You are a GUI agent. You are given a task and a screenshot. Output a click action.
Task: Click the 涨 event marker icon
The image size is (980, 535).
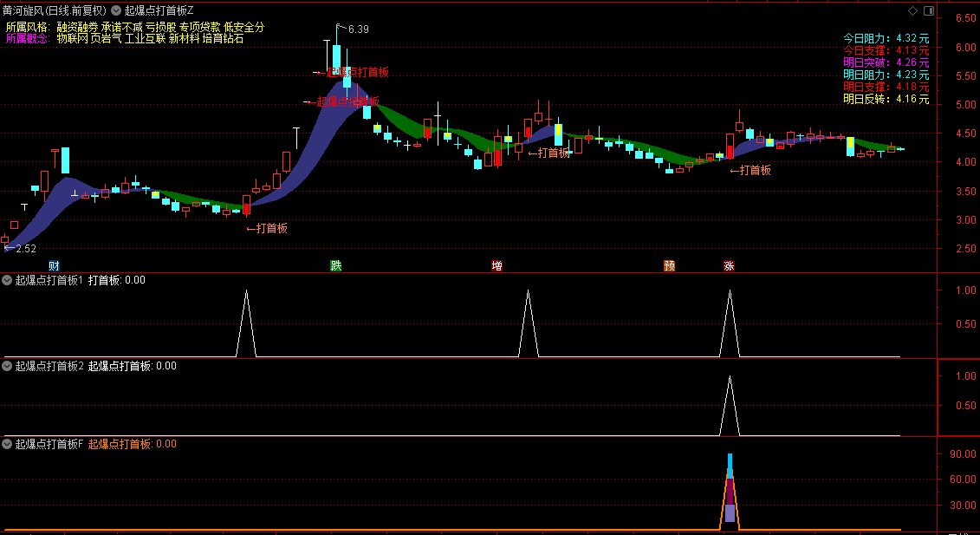click(x=729, y=265)
